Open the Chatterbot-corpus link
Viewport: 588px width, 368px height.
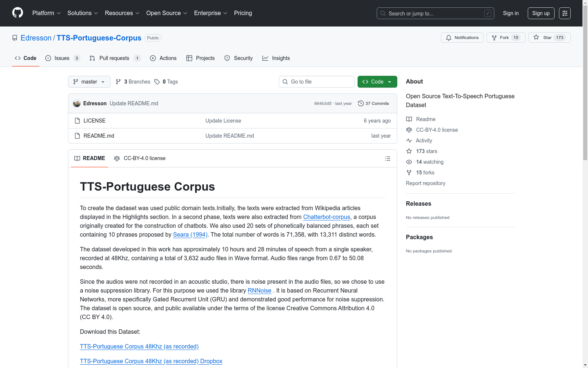point(327,217)
